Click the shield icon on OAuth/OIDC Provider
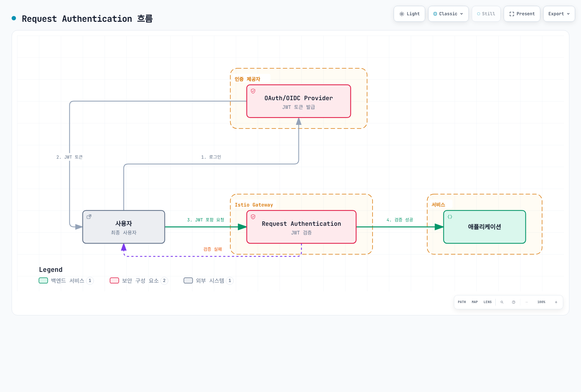This screenshot has width=581, height=392. pos(253,91)
